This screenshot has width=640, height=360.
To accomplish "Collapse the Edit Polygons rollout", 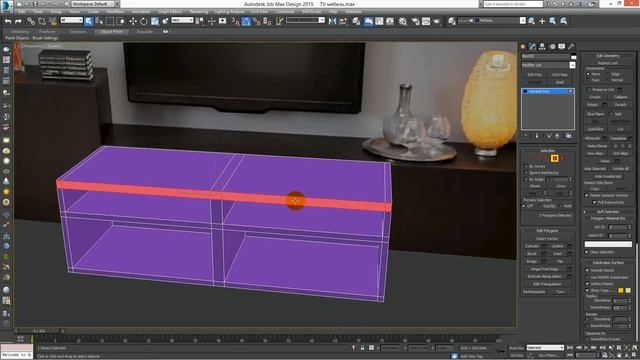I will tap(547, 231).
